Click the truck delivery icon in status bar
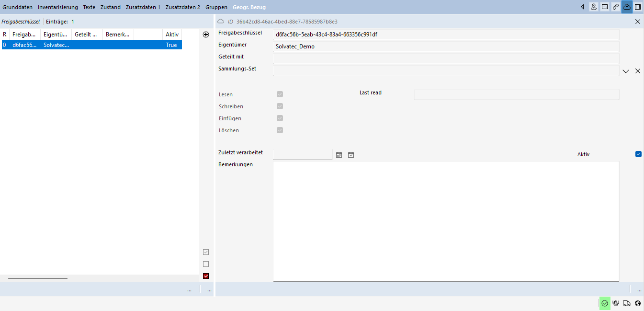644x311 pixels. [627, 303]
